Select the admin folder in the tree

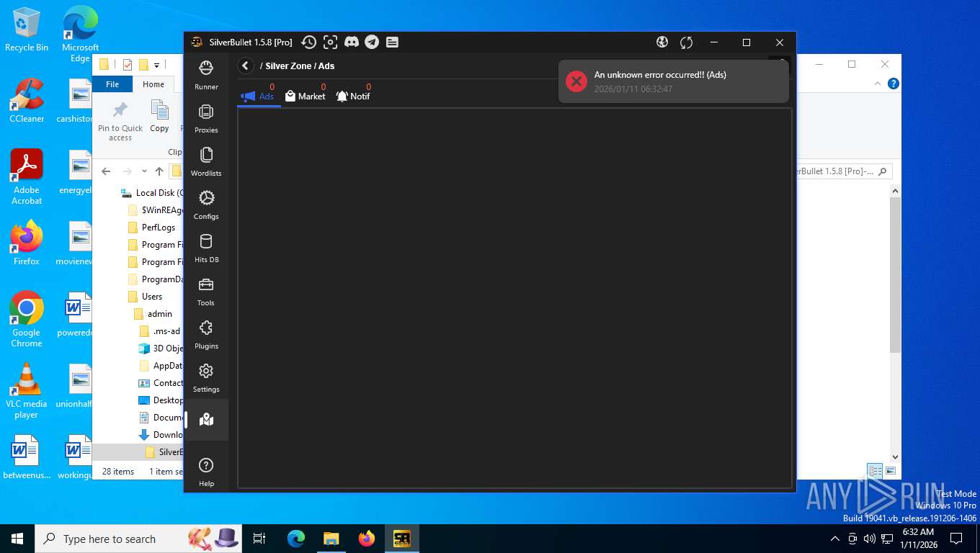click(x=153, y=314)
